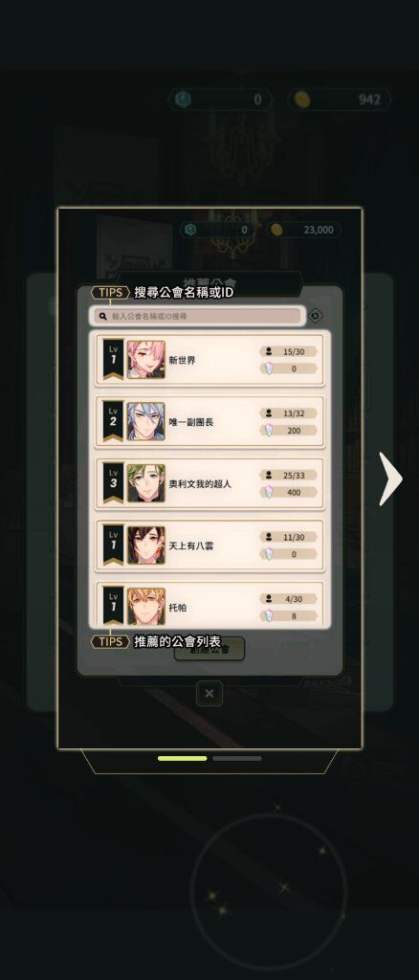Screen dimensions: 419x980
Task: Click the gem currency icon in dialog
Action: (x=191, y=230)
